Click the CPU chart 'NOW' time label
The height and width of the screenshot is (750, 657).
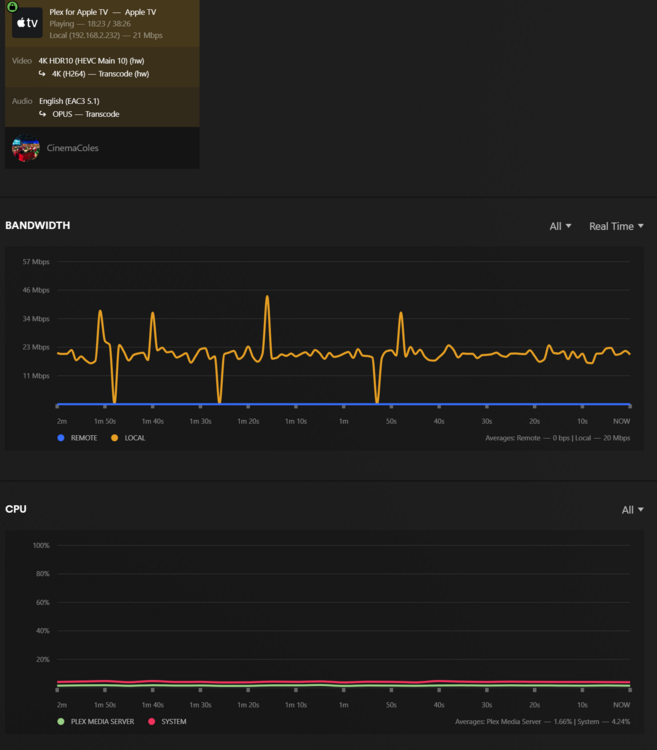[622, 705]
